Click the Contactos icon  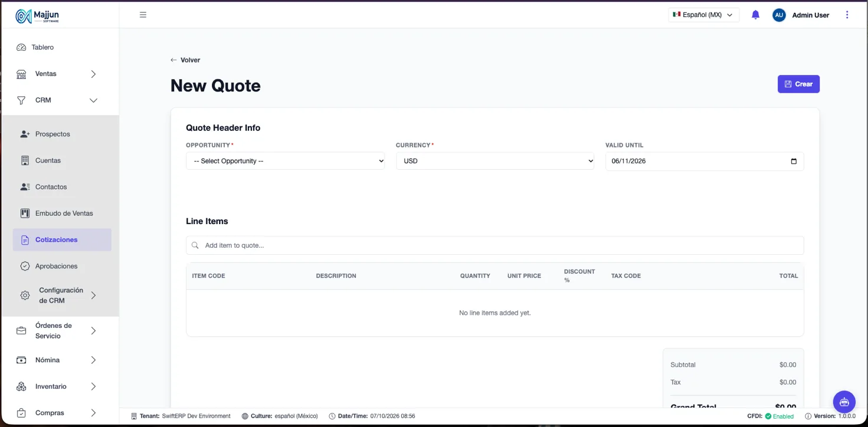point(25,187)
